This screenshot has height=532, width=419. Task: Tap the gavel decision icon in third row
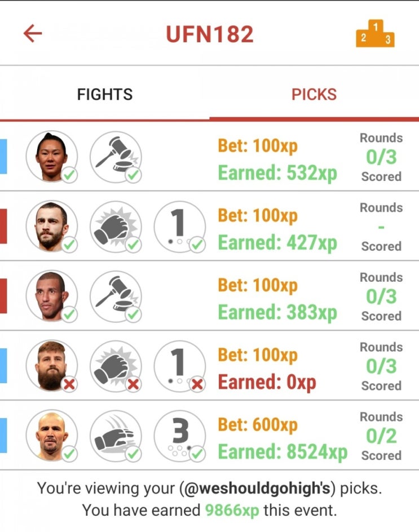point(116,296)
